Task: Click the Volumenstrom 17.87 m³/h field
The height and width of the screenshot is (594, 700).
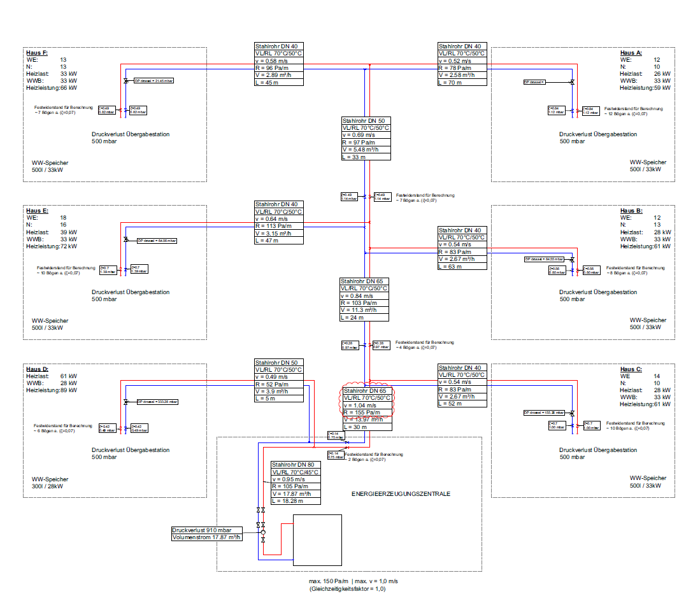Action: [x=207, y=538]
